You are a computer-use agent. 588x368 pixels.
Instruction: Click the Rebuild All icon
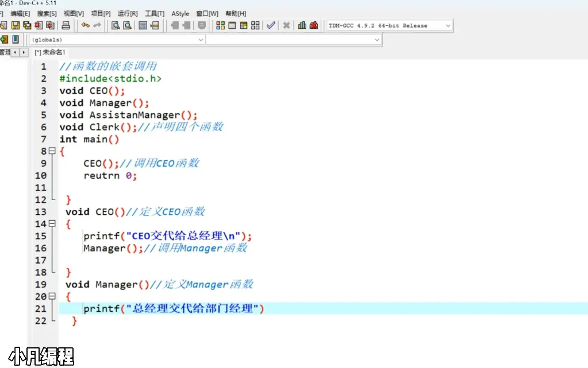pyautogui.click(x=255, y=25)
